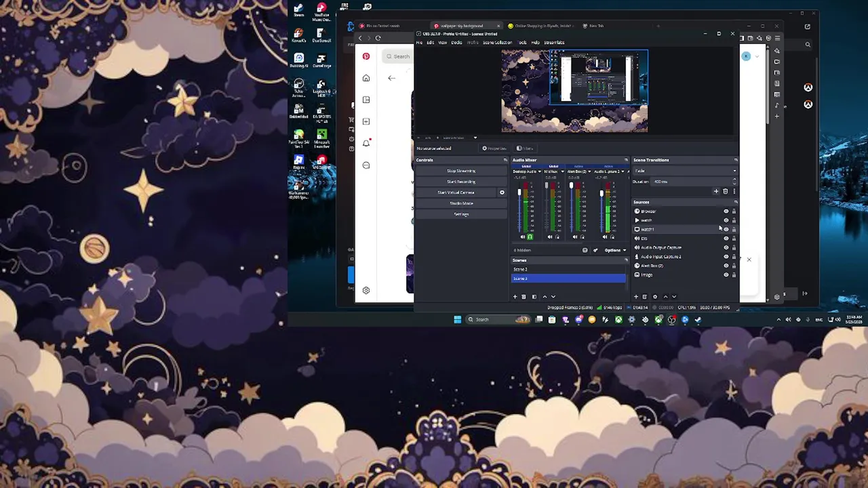Open OBS Edit menu
Screen dimensions: 868x488
(430, 42)
